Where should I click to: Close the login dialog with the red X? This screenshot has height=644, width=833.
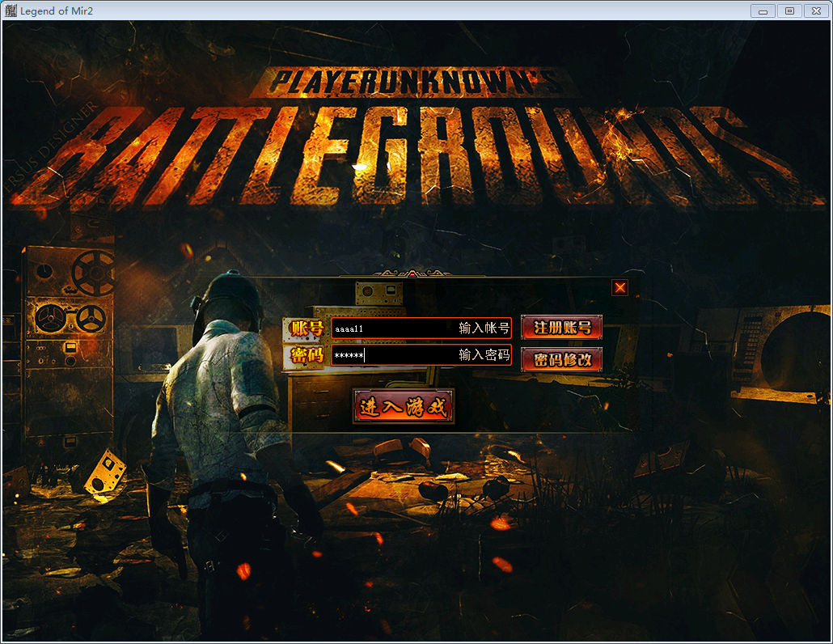point(620,288)
